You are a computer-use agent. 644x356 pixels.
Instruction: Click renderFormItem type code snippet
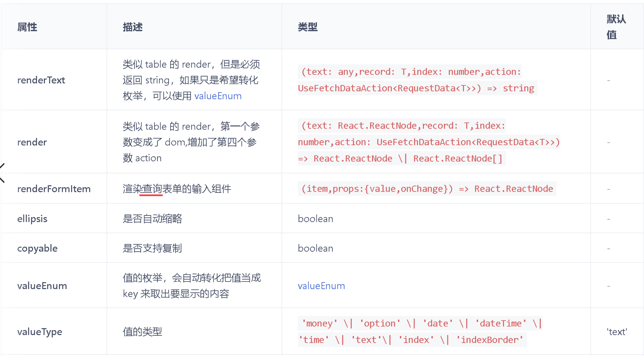pos(427,189)
